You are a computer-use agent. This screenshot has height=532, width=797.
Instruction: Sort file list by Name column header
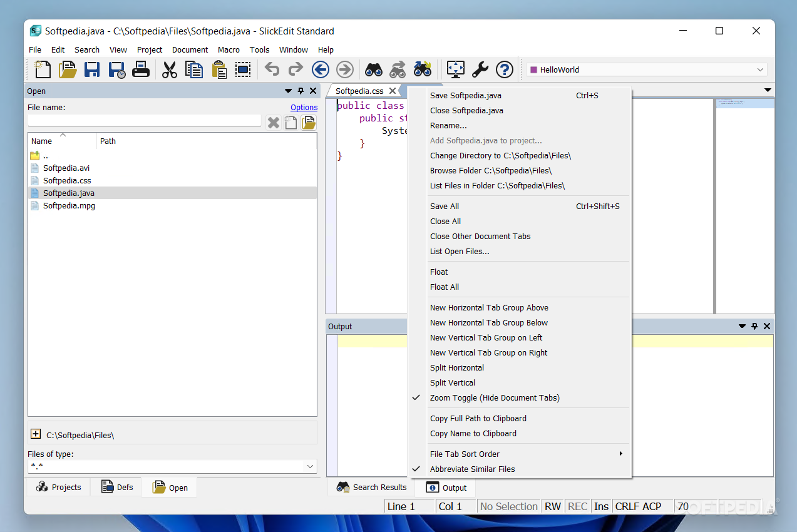point(63,141)
